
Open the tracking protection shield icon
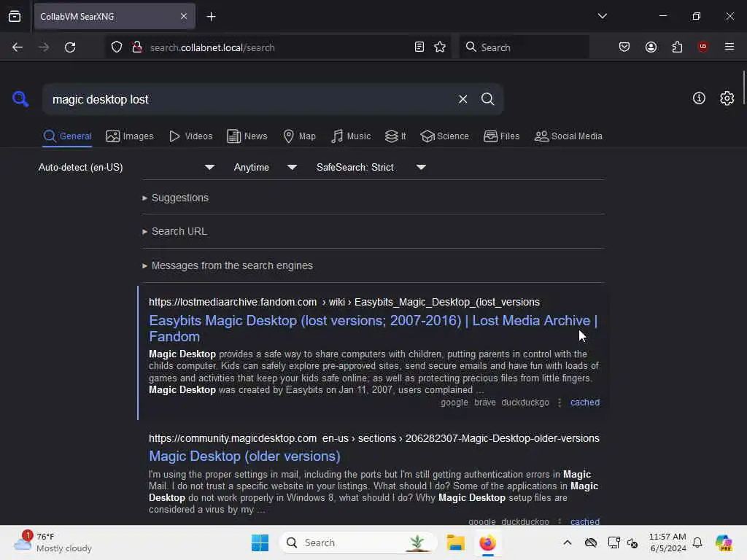pyautogui.click(x=117, y=47)
